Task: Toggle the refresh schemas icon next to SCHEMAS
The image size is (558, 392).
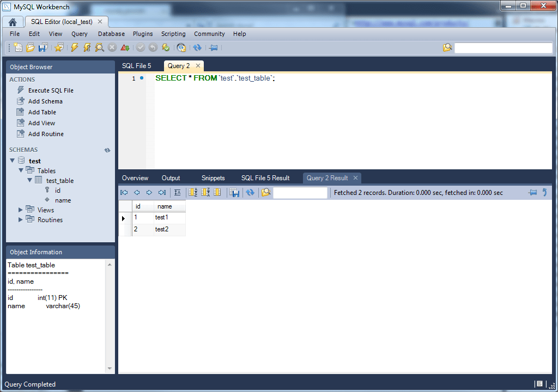Action: (x=107, y=150)
